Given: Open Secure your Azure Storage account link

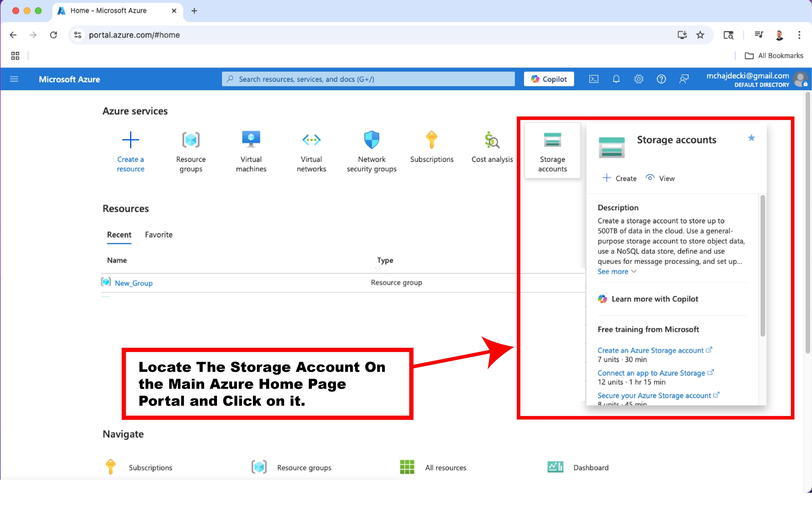Looking at the screenshot, I should point(658,395).
